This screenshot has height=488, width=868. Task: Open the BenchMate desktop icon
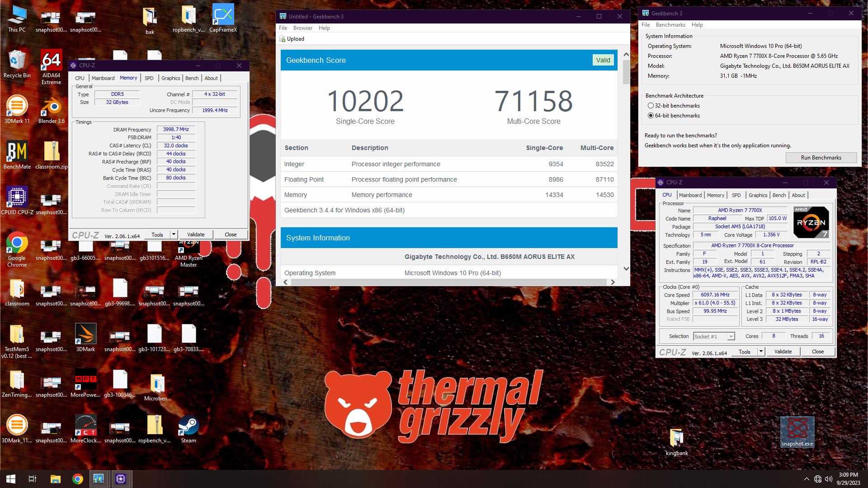17,155
